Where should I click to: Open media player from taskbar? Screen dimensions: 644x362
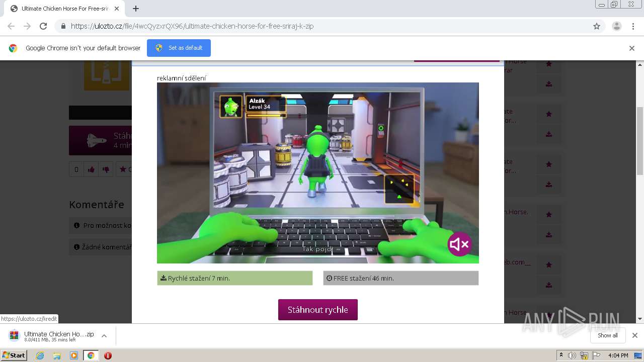click(74, 355)
